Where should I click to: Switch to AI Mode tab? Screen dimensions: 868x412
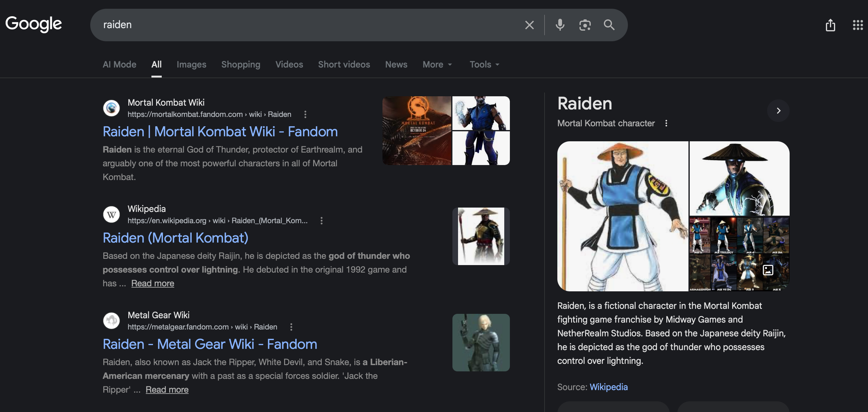tap(120, 64)
